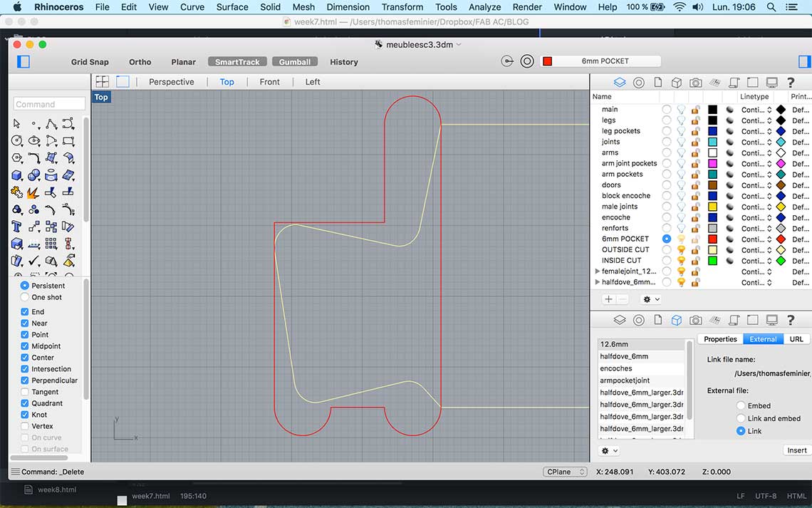Choose the Polyline tool in the toolbar
The image size is (812, 508).
point(51,124)
